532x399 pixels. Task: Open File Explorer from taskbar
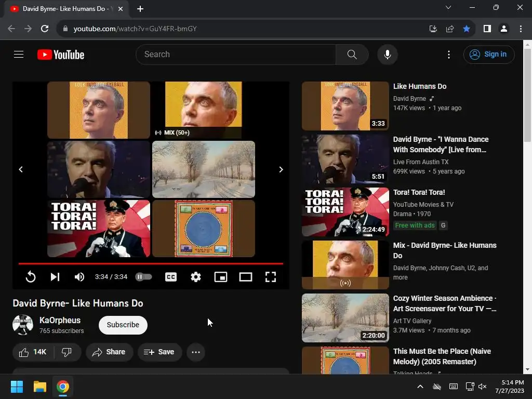(39, 387)
